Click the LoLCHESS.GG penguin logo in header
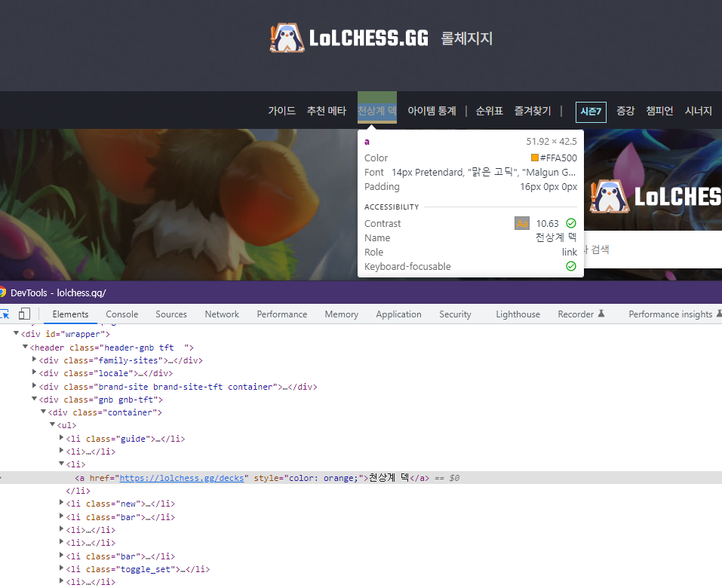The image size is (722, 588). (x=287, y=38)
